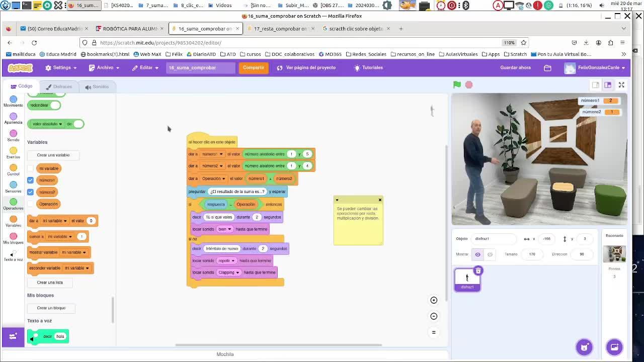Click the Dirección value field
Image resolution: width=644 pixels, height=362 pixels.
[582, 254]
